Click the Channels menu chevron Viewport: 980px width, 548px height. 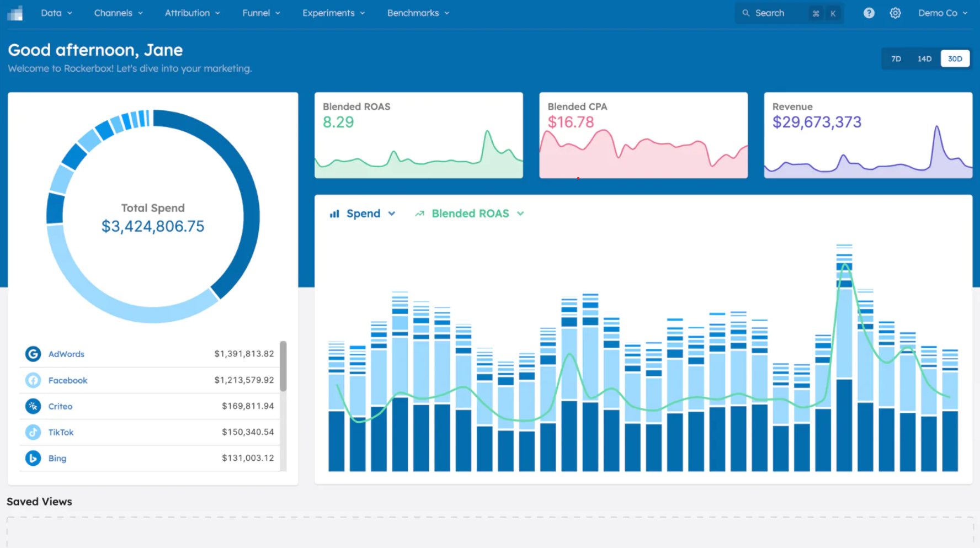point(140,13)
